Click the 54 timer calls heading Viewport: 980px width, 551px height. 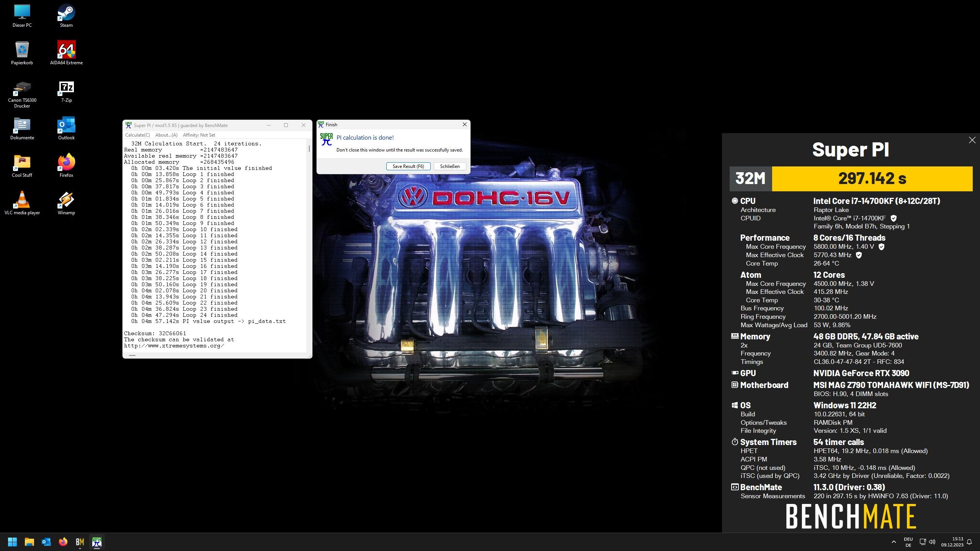839,442
